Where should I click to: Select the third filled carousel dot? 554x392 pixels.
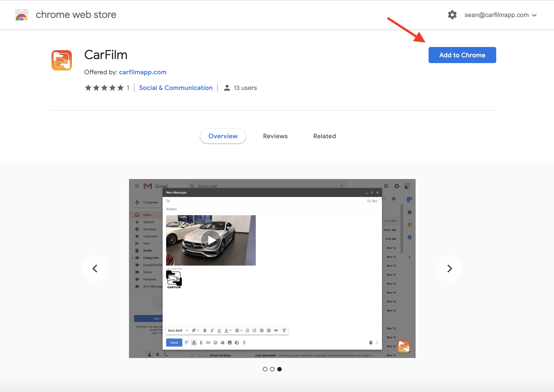[x=279, y=369]
